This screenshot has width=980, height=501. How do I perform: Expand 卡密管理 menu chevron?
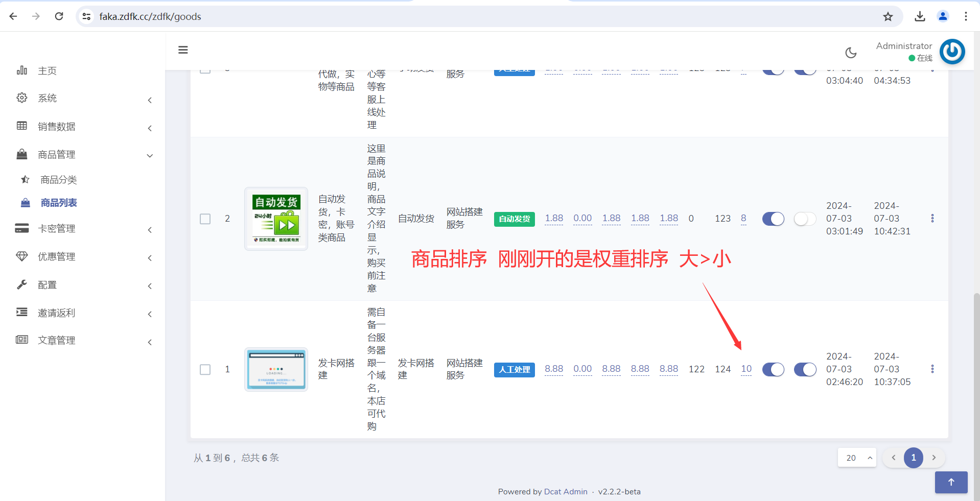pos(150,230)
